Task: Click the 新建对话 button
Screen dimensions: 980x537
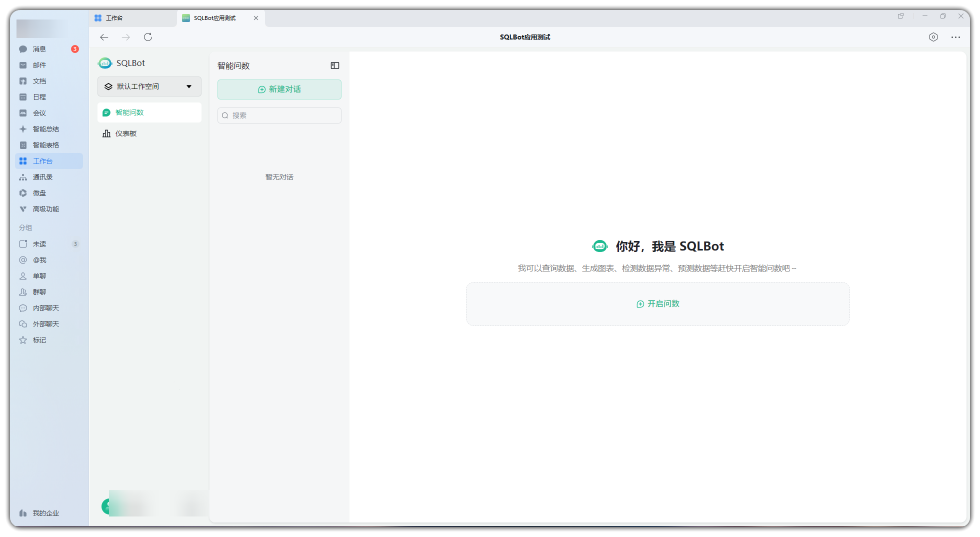Action: click(x=279, y=89)
